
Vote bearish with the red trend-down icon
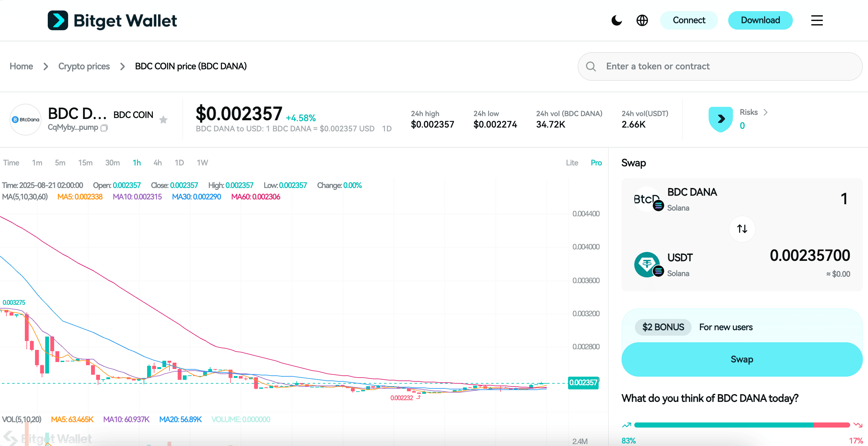point(857,425)
